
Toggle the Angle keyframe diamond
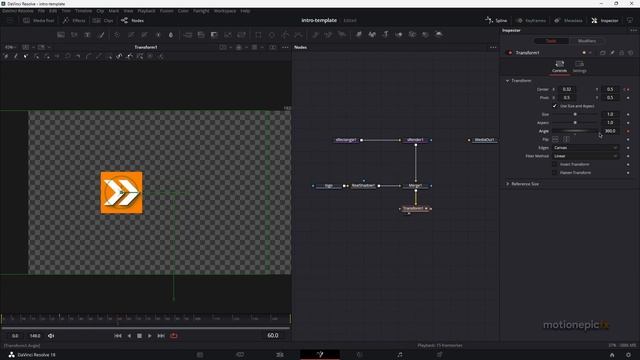tap(628, 131)
